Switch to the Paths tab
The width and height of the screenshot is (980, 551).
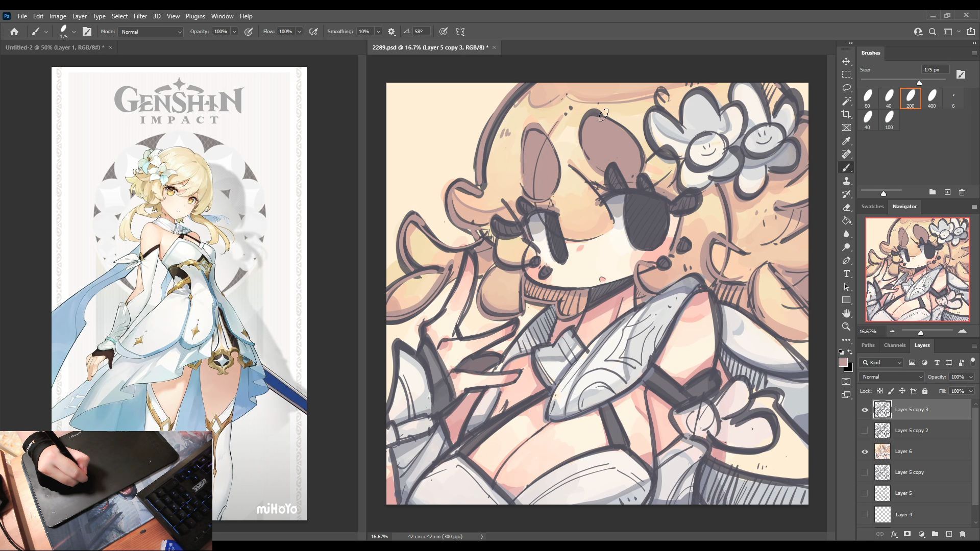868,345
